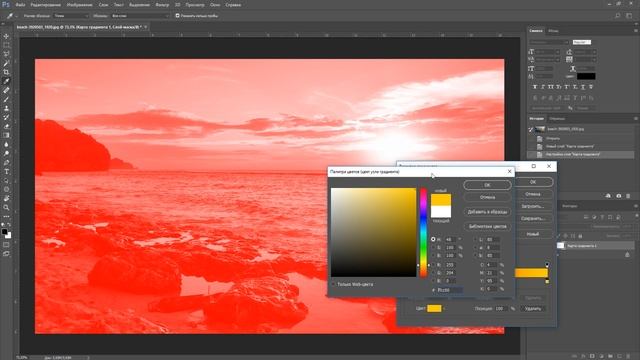Open the Layers menu
640x360 pixels.
point(103,5)
